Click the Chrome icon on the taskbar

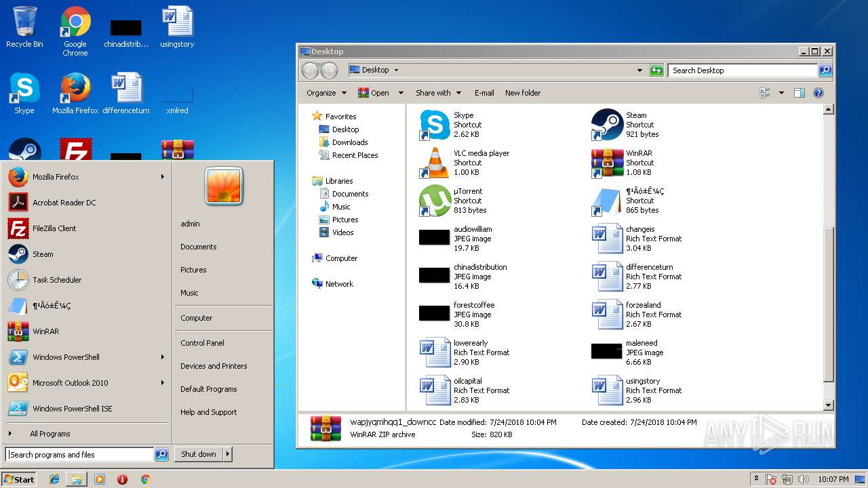tap(145, 479)
